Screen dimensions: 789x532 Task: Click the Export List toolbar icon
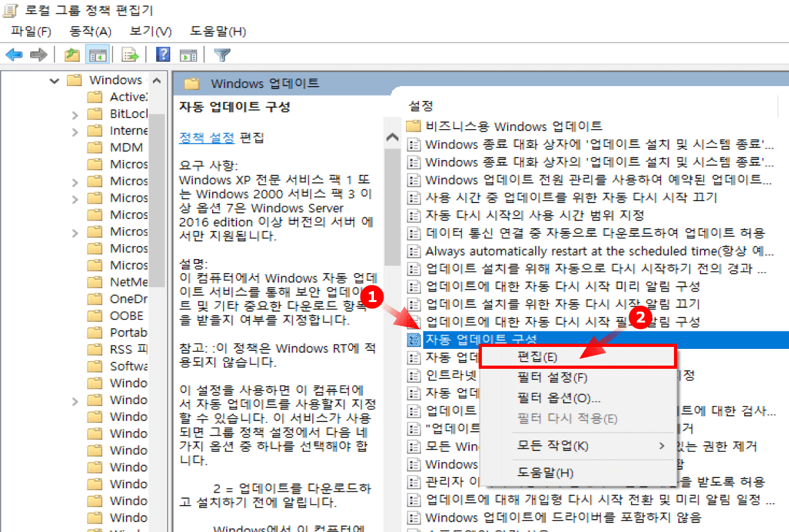[131, 55]
